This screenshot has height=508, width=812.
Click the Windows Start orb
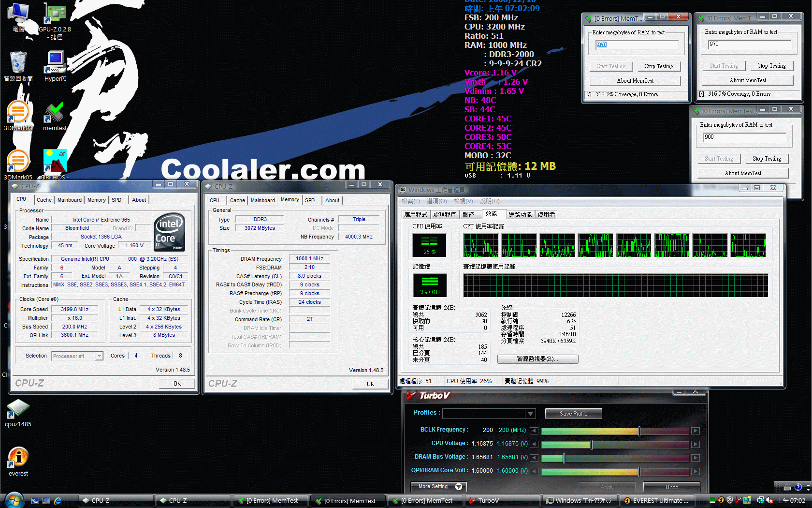14,500
